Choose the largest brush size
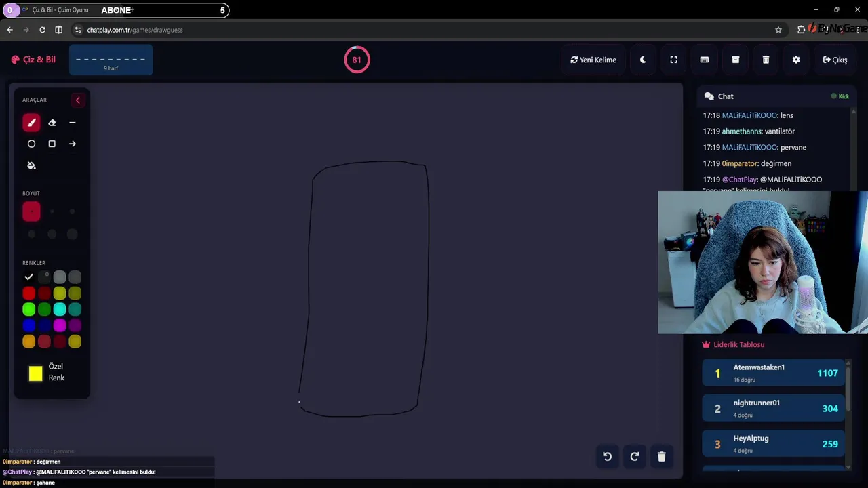The height and width of the screenshot is (488, 868). [72, 234]
